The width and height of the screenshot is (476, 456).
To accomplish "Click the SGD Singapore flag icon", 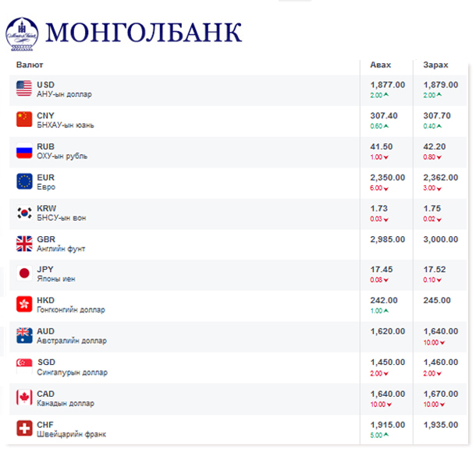I will tap(23, 366).
